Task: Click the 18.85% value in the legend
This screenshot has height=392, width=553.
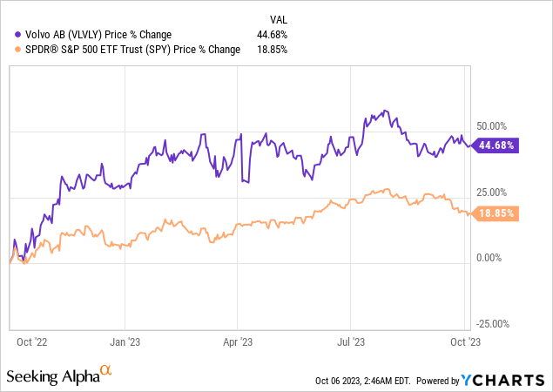Action: coord(273,50)
